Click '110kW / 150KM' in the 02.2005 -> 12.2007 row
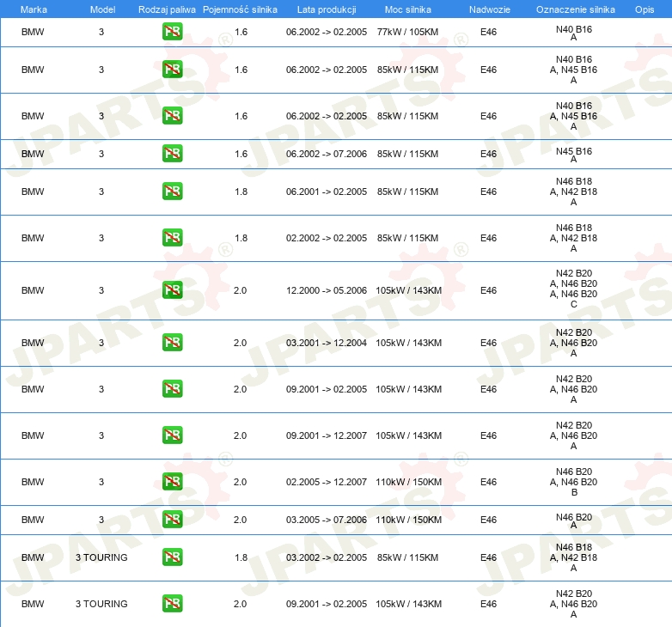672x627 pixels. click(409, 482)
